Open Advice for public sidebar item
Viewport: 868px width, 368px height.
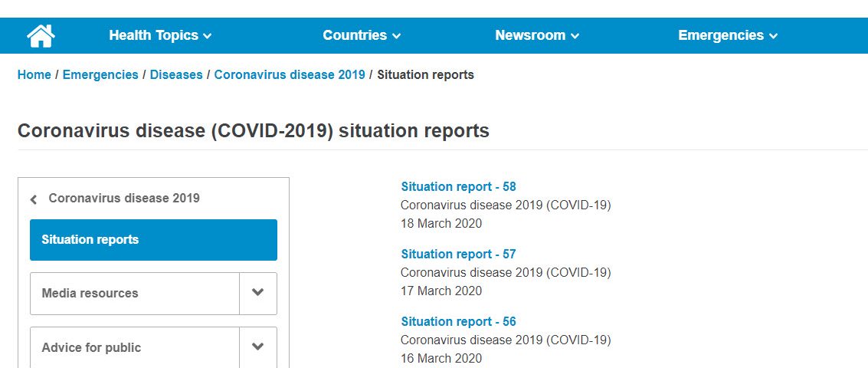click(x=135, y=347)
